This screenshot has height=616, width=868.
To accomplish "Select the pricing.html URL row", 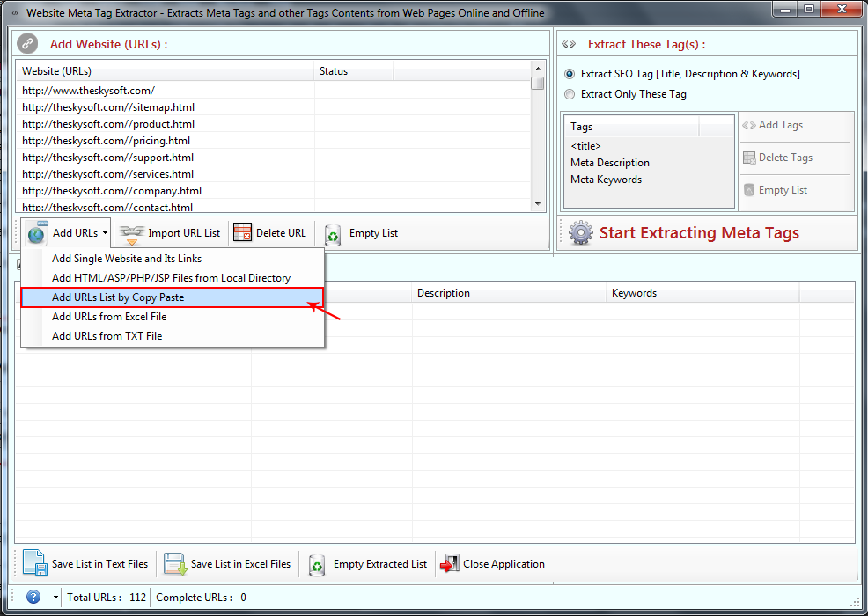I will 274,141.
